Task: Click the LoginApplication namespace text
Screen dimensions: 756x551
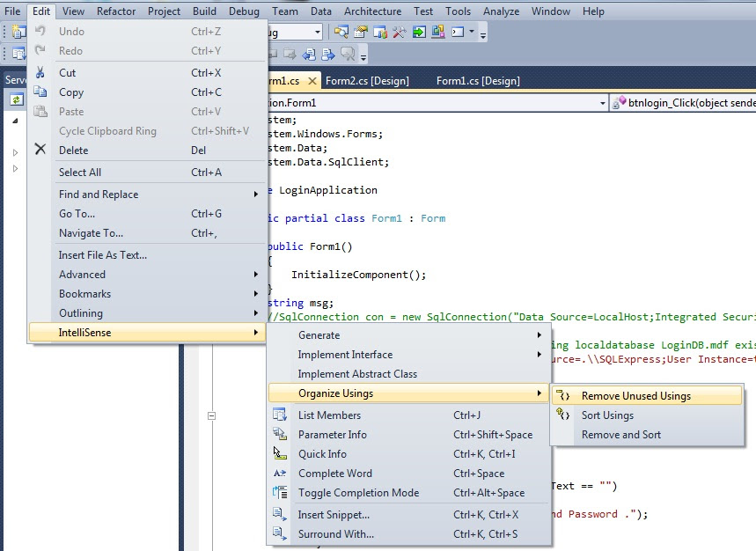Action: click(328, 190)
